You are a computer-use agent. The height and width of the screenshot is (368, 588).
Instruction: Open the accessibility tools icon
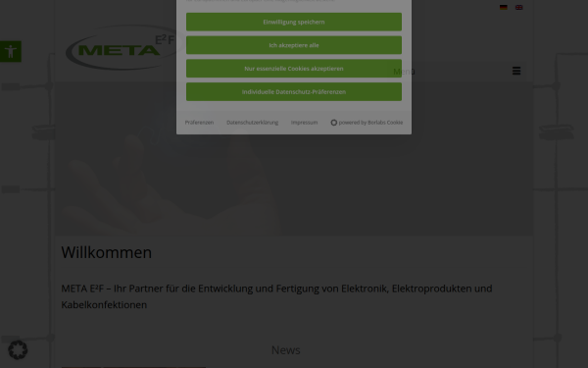point(11,51)
